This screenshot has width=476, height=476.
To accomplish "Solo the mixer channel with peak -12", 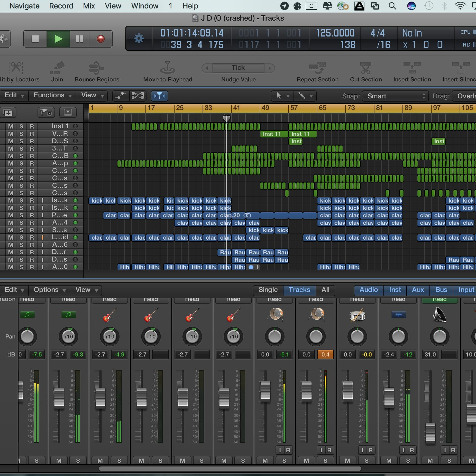I will click(408, 460).
